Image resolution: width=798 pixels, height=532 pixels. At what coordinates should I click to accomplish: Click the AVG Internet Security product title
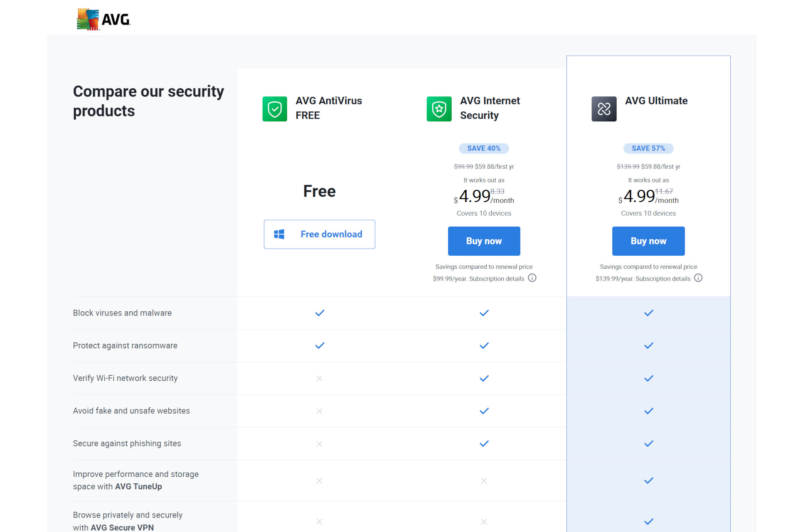(490, 108)
